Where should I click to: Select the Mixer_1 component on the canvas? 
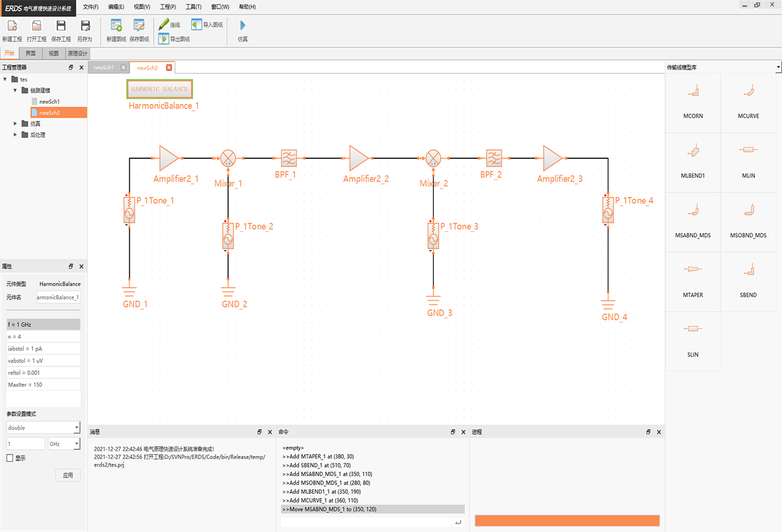point(227,158)
